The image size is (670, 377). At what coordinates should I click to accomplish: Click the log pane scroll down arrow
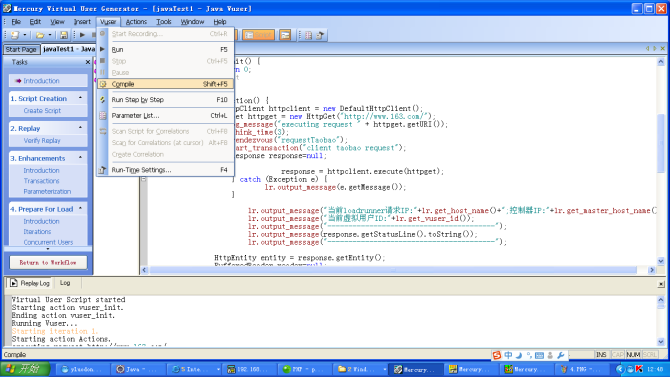pos(661,342)
